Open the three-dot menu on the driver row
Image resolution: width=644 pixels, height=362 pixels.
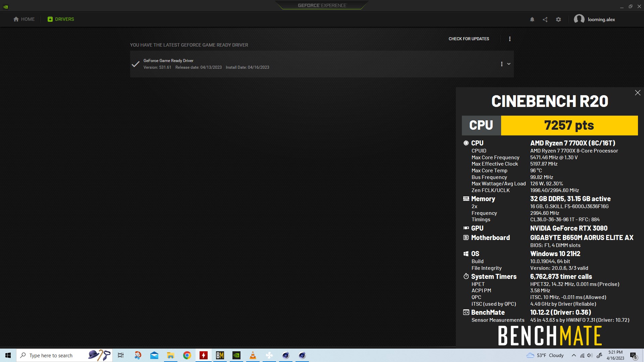pyautogui.click(x=502, y=64)
